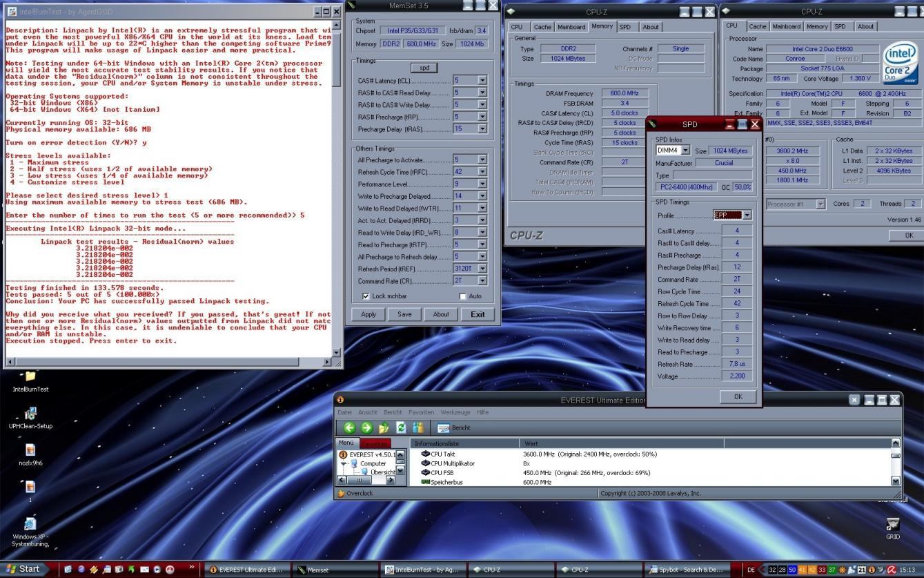This screenshot has width=924, height=578.
Task: Click the CPU Takt chip icon
Action: (x=425, y=454)
